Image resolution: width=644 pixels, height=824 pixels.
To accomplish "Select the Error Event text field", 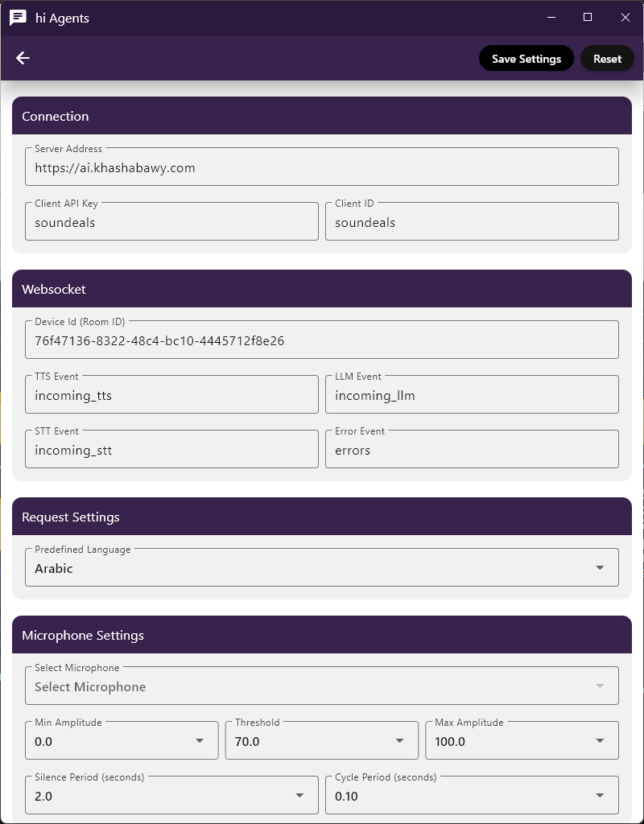I will point(472,450).
